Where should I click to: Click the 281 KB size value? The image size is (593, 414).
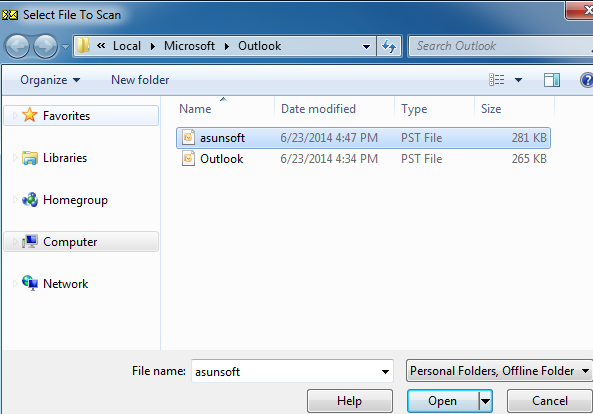(529, 138)
